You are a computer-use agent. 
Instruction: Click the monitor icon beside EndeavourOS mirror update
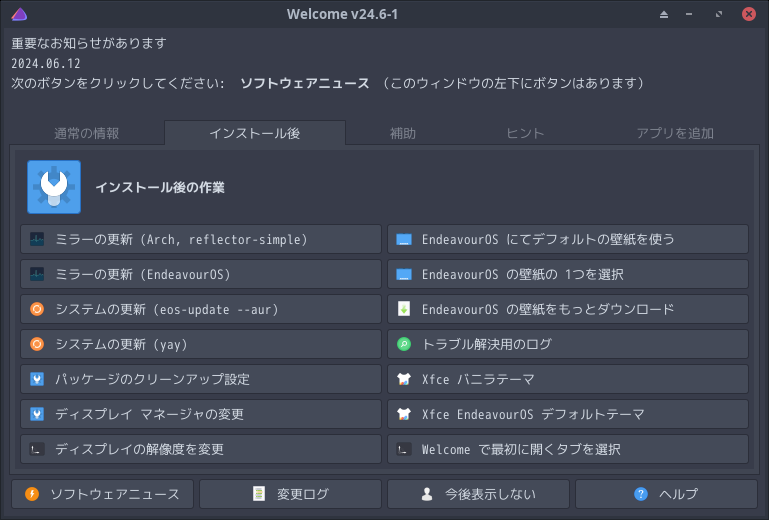(37, 274)
